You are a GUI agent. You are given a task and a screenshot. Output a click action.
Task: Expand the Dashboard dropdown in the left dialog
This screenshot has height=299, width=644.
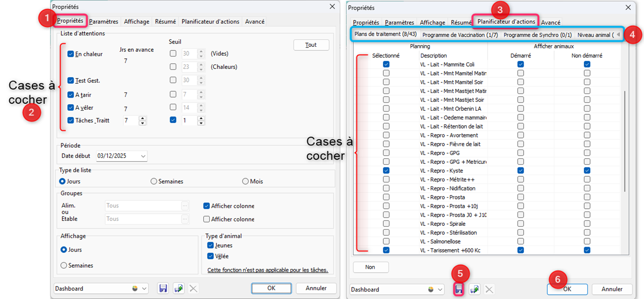(144, 288)
